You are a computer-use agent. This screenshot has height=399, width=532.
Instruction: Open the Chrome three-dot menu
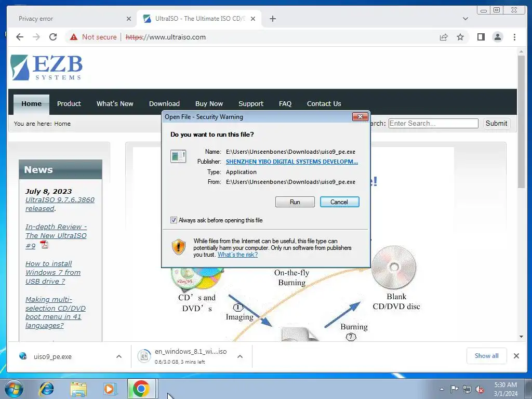(x=515, y=37)
